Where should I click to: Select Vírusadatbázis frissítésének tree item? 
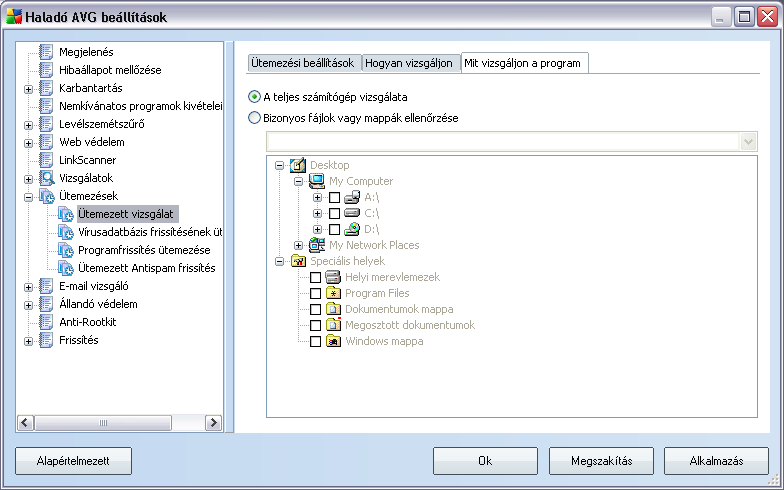150,232
